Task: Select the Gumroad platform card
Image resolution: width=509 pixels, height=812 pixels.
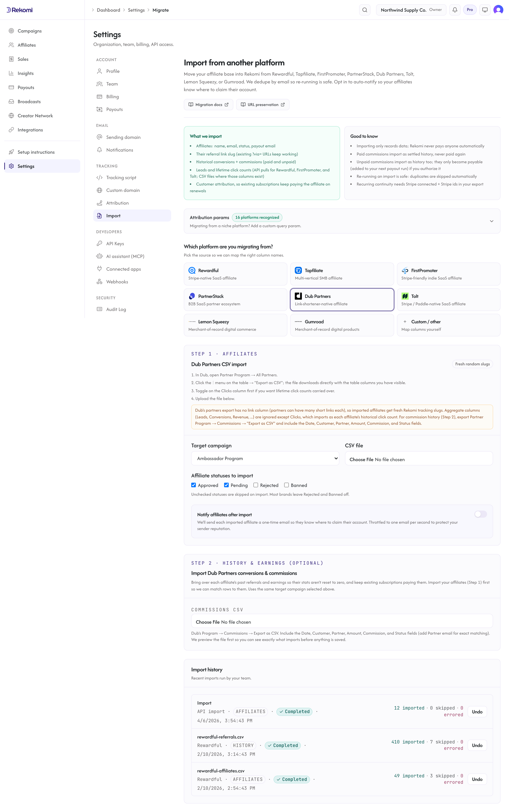Action: point(342,325)
